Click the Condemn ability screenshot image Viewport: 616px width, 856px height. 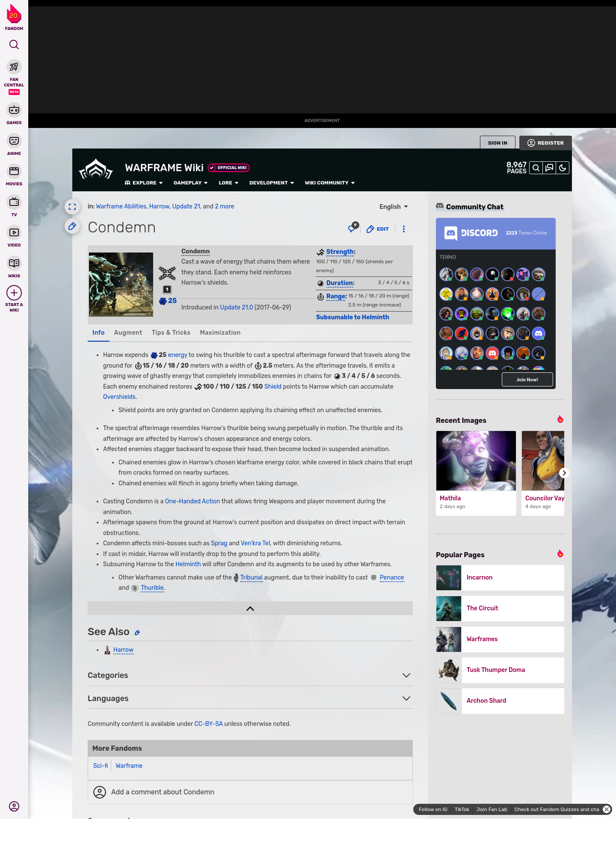[121, 285]
